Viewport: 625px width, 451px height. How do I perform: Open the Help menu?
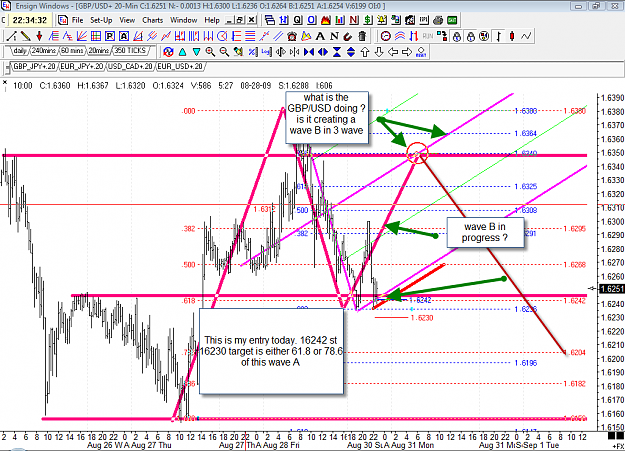212,20
